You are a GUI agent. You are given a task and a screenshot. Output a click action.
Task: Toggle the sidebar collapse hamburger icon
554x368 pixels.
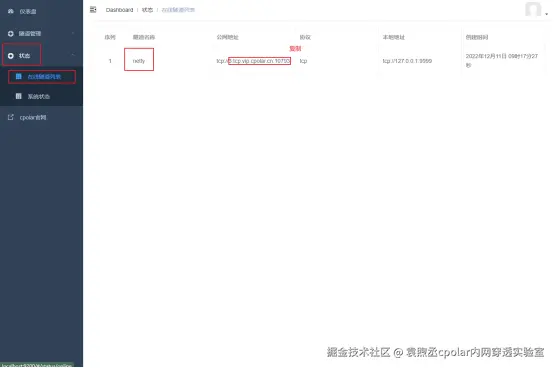(x=93, y=10)
